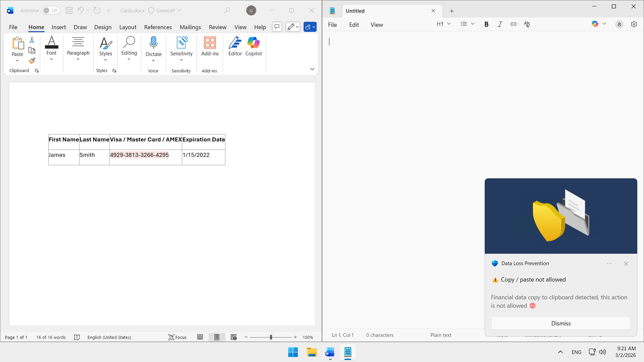Launch Copilot in Word ribbon
This screenshot has width=644, height=362.
[254, 47]
